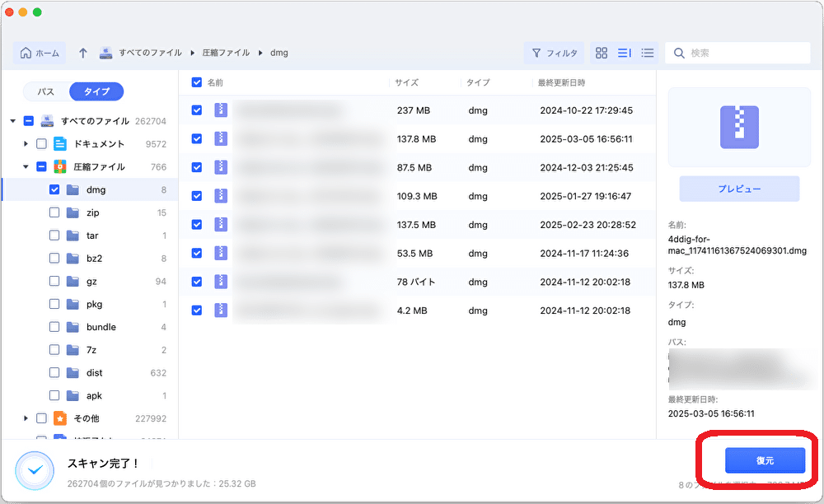
Task: Check the zip folder checkbox
Action: pyautogui.click(x=53, y=212)
